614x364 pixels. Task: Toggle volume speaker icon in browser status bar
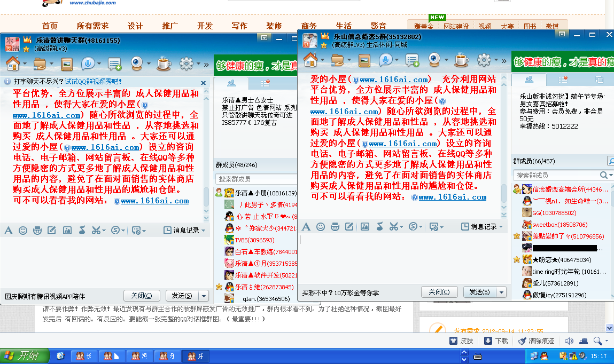569,341
